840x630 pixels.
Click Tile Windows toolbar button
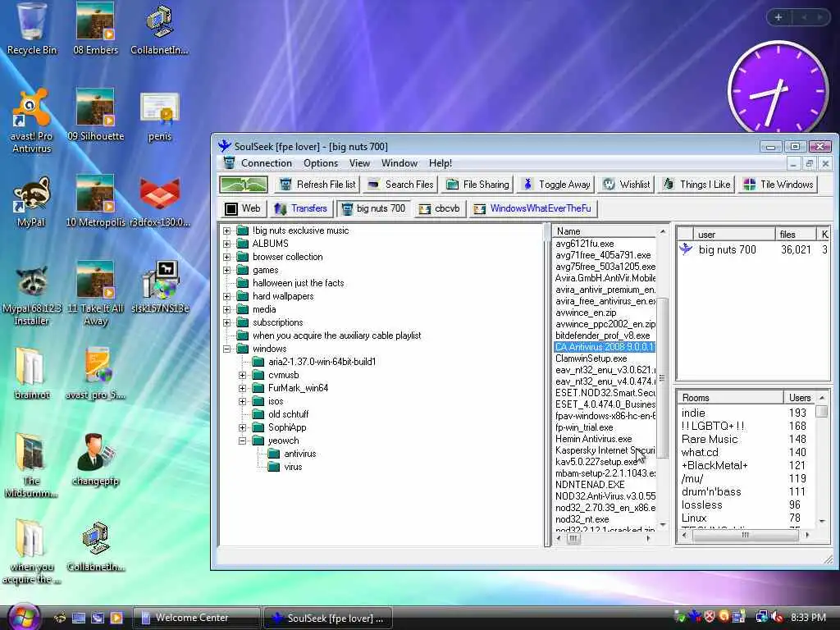(x=778, y=185)
